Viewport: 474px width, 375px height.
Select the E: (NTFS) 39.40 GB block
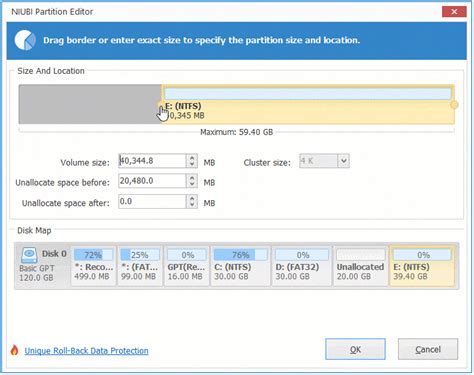tap(422, 266)
